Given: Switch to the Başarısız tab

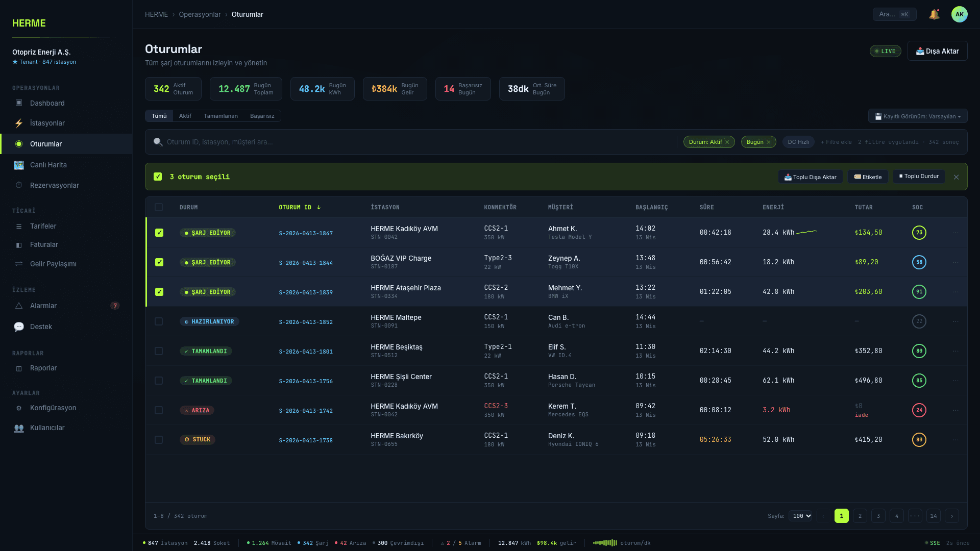Looking at the screenshot, I should click(262, 116).
